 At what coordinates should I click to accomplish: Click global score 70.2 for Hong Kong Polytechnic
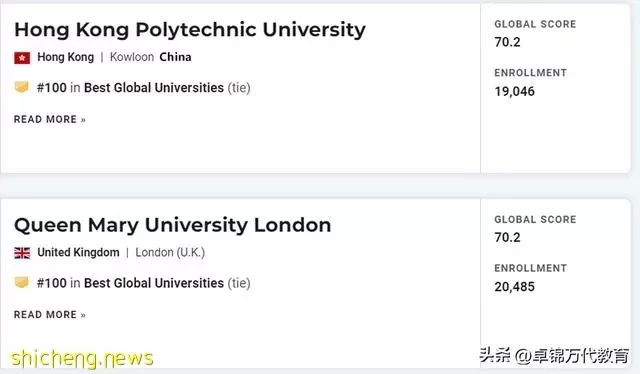(x=507, y=42)
